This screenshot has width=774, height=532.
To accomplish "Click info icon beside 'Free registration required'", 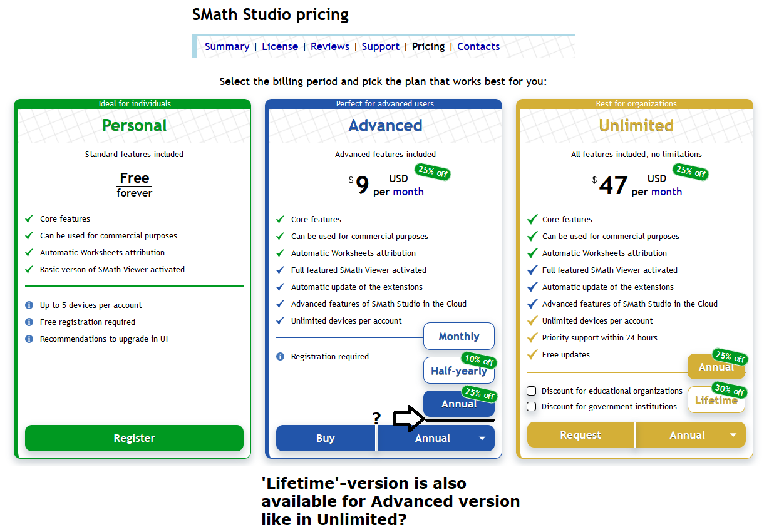I will pyautogui.click(x=29, y=322).
